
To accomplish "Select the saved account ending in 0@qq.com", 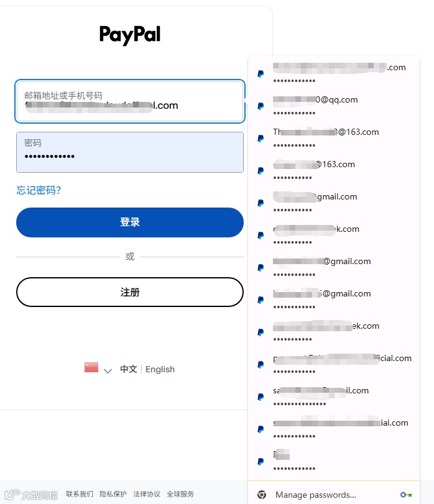I will (334, 106).
